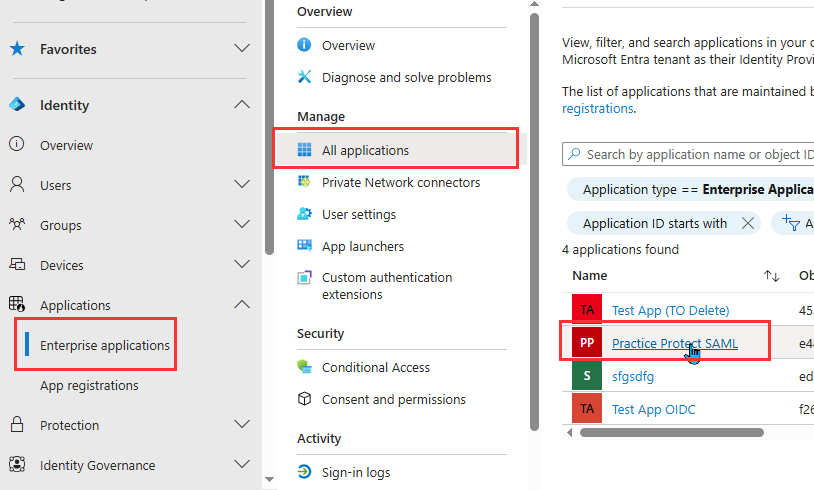Expand the Protection chevron
814x490 pixels.
click(x=242, y=424)
